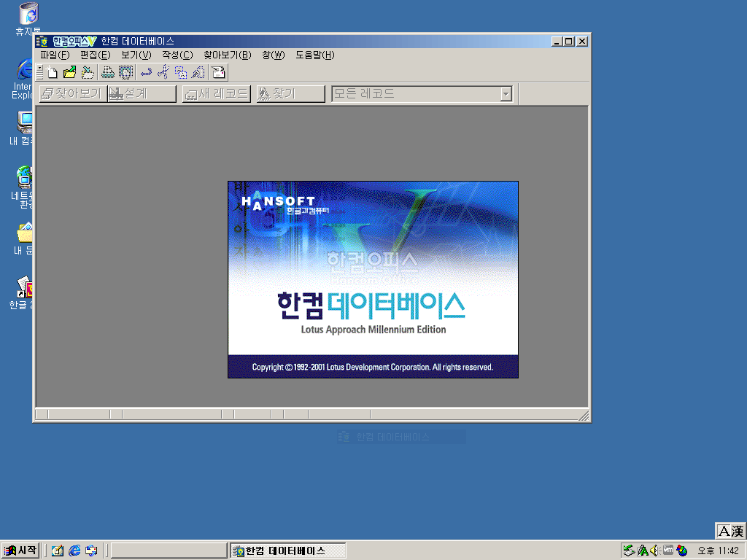Click the volume speaker tray icon
747x560 pixels.
tap(654, 551)
